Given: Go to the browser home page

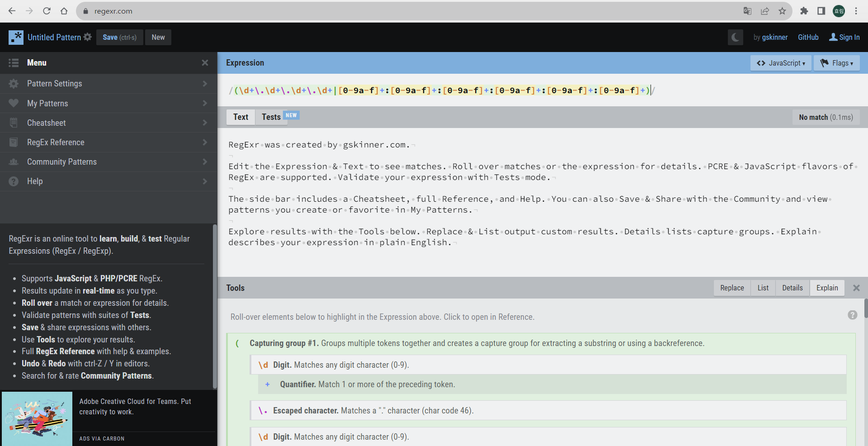Looking at the screenshot, I should coord(64,11).
